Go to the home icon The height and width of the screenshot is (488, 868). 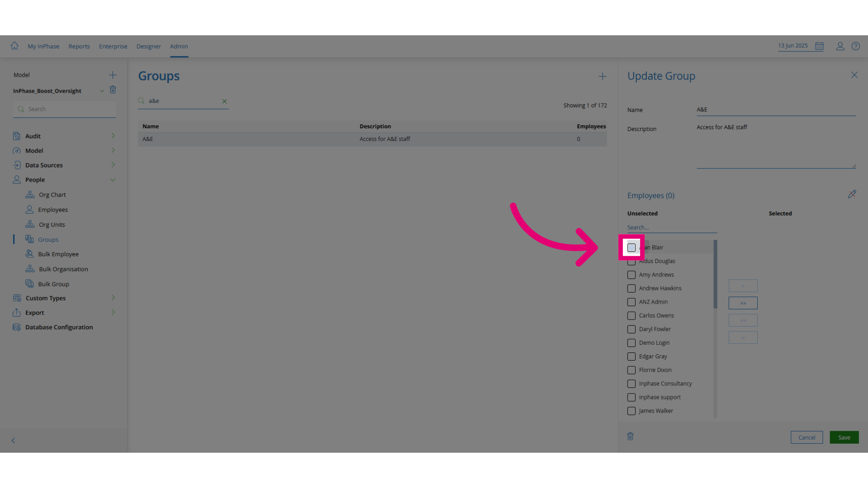[x=14, y=46]
